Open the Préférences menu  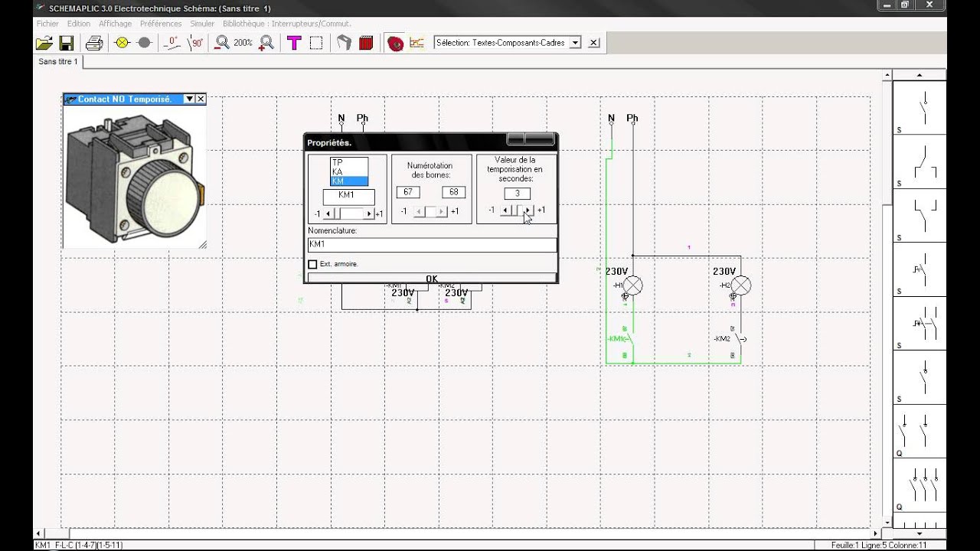tap(161, 24)
